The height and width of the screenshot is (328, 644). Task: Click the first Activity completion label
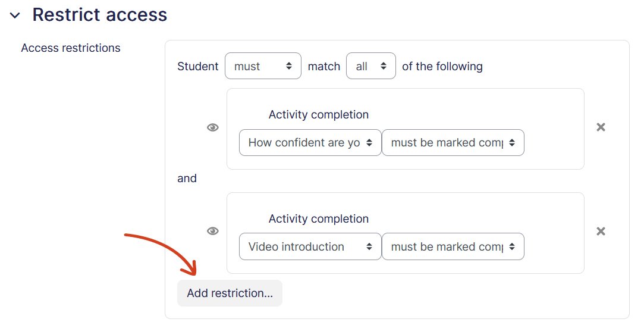point(319,115)
